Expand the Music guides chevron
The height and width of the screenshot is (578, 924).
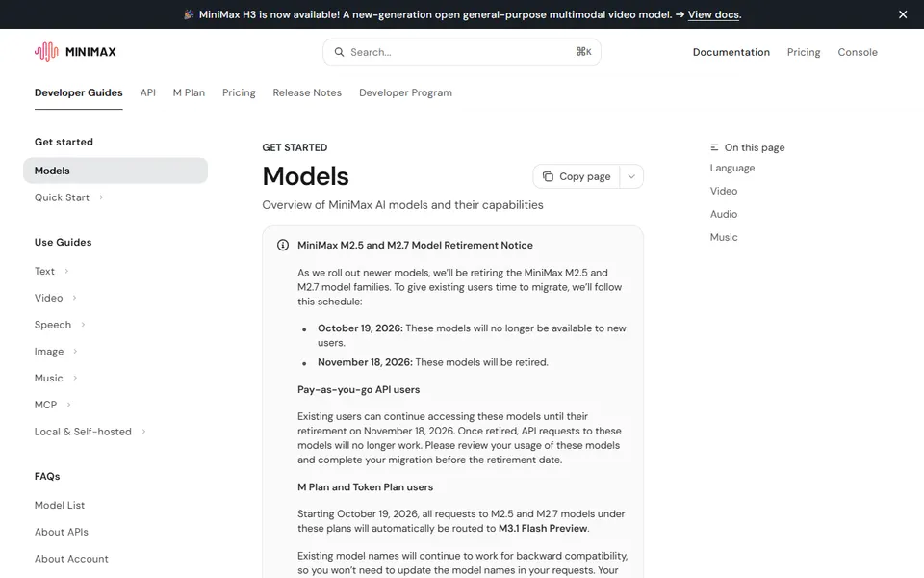[x=75, y=378]
